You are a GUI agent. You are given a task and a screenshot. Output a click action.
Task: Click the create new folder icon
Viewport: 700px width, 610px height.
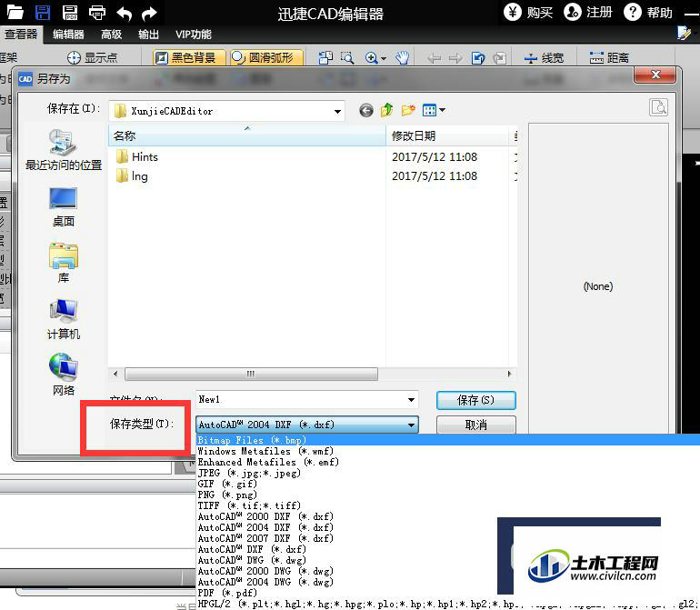408,110
